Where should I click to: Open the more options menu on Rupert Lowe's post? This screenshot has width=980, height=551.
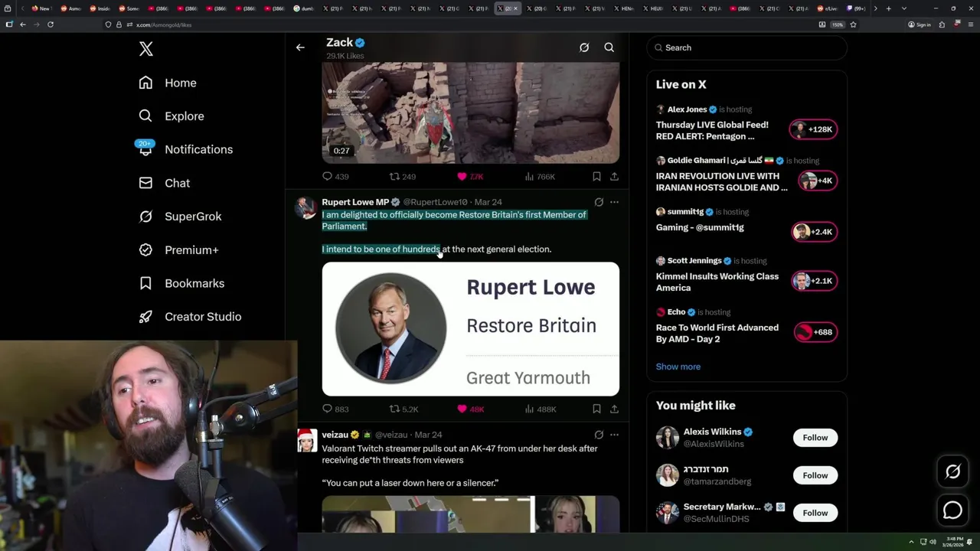click(614, 202)
